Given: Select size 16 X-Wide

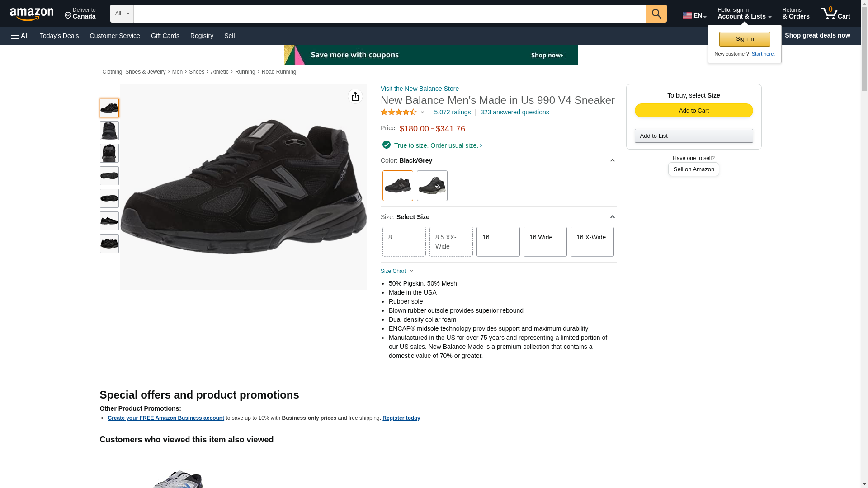Looking at the screenshot, I should tap(592, 242).
